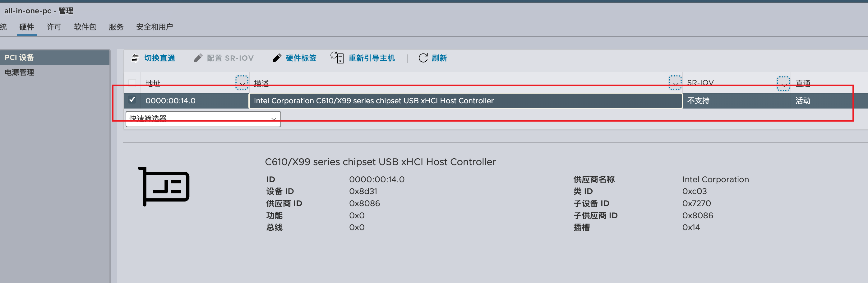Open the 安全和用户 tab
Screen dimensions: 868x283
154,27
